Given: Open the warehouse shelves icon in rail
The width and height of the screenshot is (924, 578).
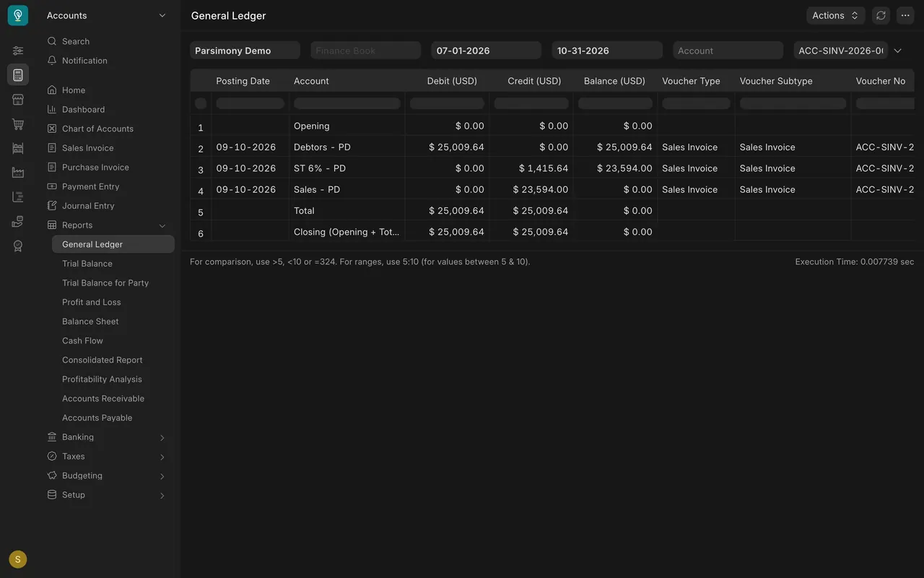Looking at the screenshot, I should [x=18, y=148].
